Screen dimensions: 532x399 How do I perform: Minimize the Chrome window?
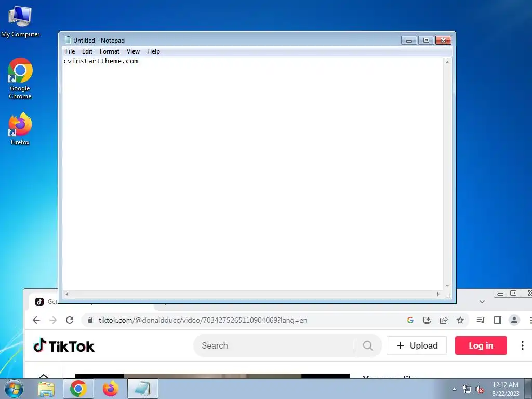click(x=500, y=294)
